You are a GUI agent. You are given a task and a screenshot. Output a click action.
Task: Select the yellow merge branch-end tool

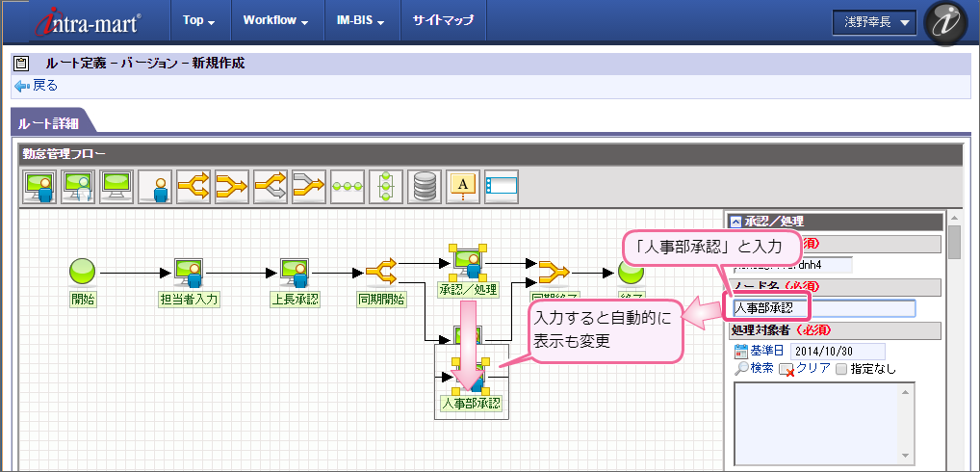point(232,186)
